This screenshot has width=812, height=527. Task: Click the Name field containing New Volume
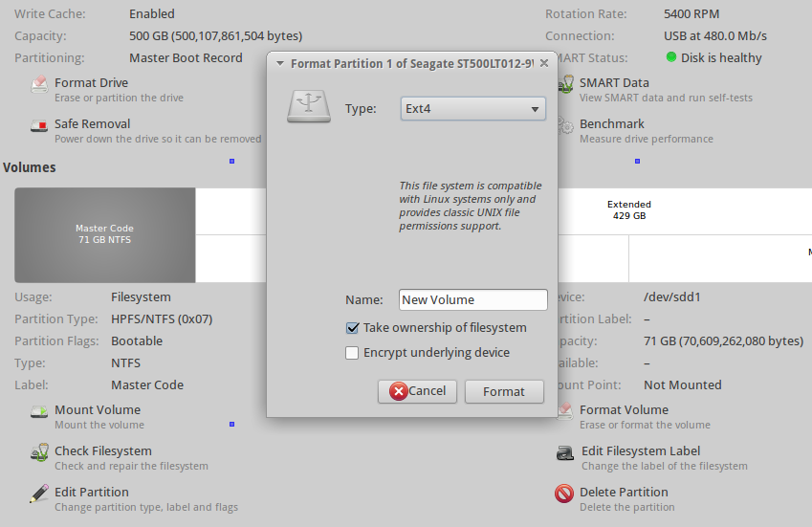pyautogui.click(x=472, y=300)
